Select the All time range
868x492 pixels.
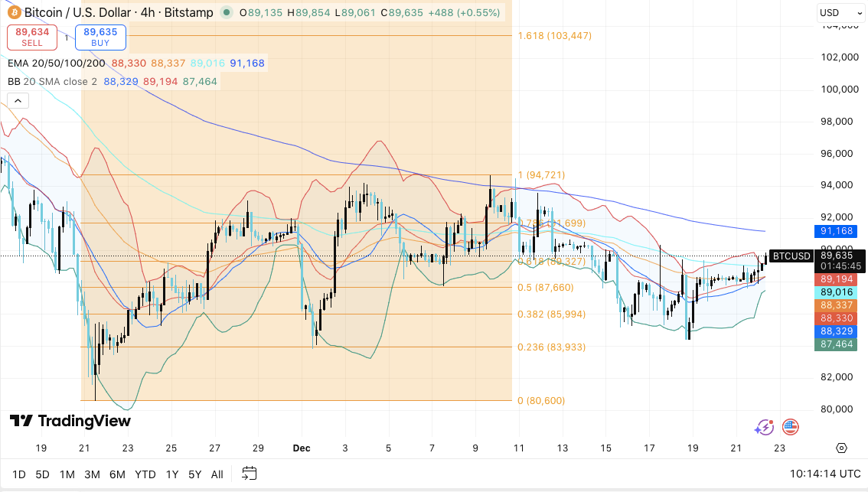pos(217,474)
